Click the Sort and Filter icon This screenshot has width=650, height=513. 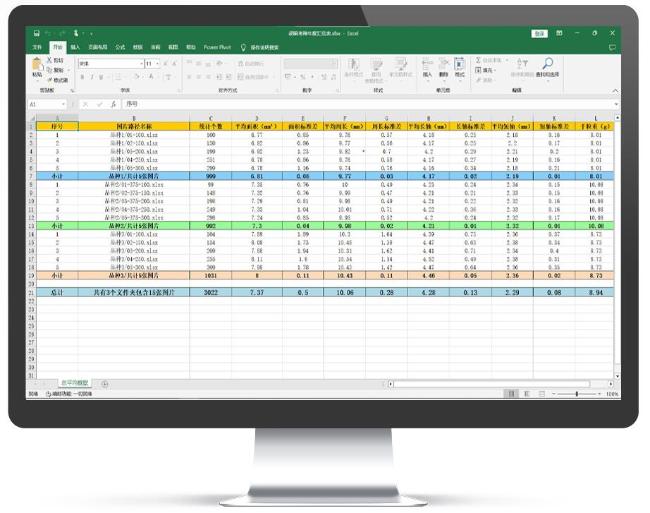pyautogui.click(x=523, y=66)
